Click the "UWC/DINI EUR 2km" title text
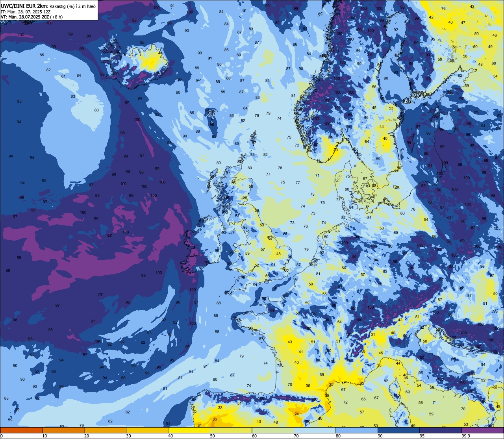Image resolution: width=504 pixels, height=439 pixels. [x=24, y=6]
